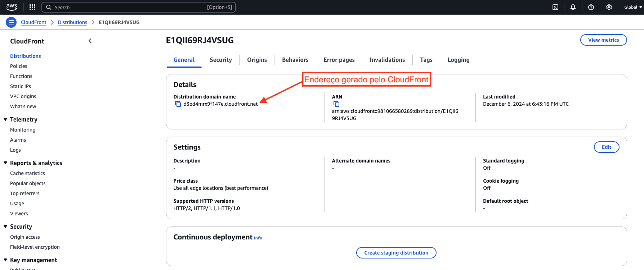Open the CloudShell terminal icon
Viewport: 644px width, 270px height.
click(555, 7)
